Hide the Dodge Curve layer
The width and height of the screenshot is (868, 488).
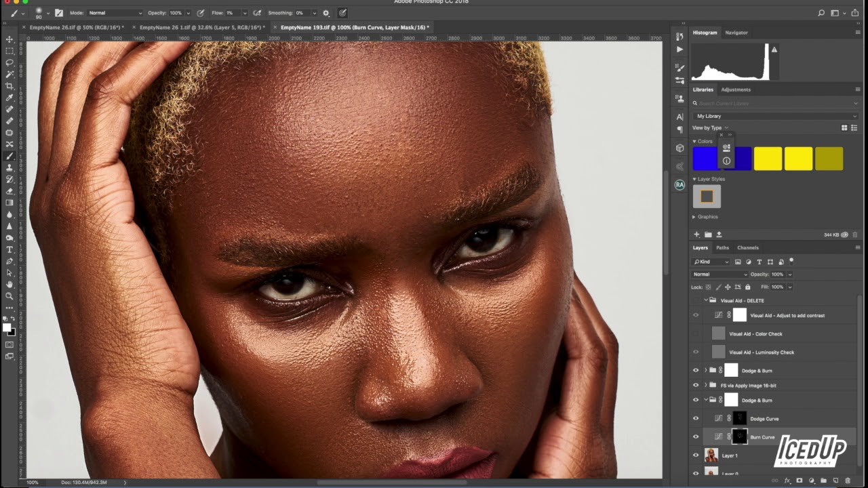pyautogui.click(x=695, y=419)
